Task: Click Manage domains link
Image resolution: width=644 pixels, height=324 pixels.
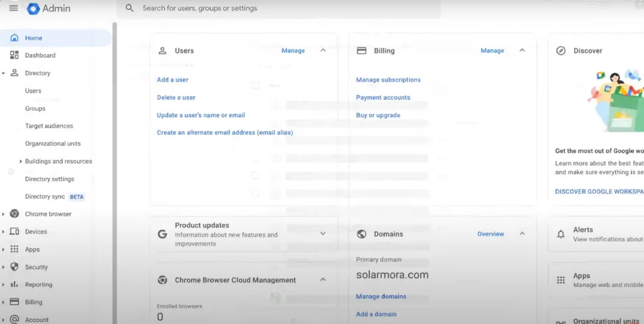Action: pos(380,296)
